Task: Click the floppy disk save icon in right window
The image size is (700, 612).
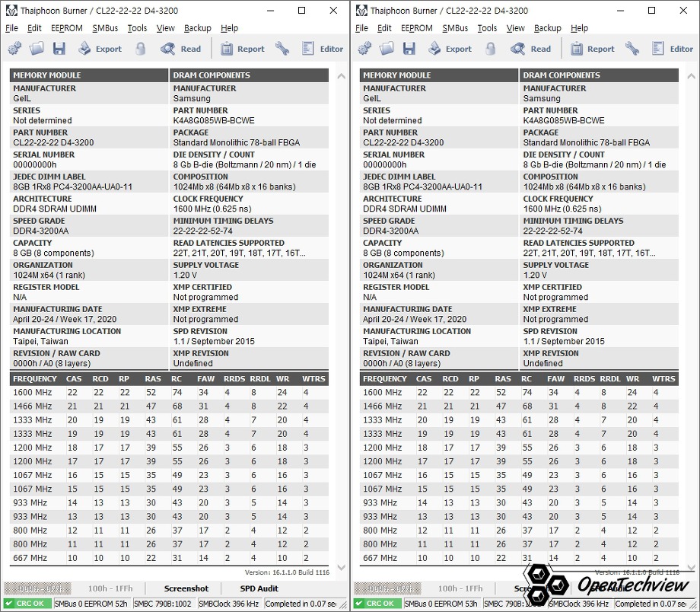Action: click(x=409, y=48)
